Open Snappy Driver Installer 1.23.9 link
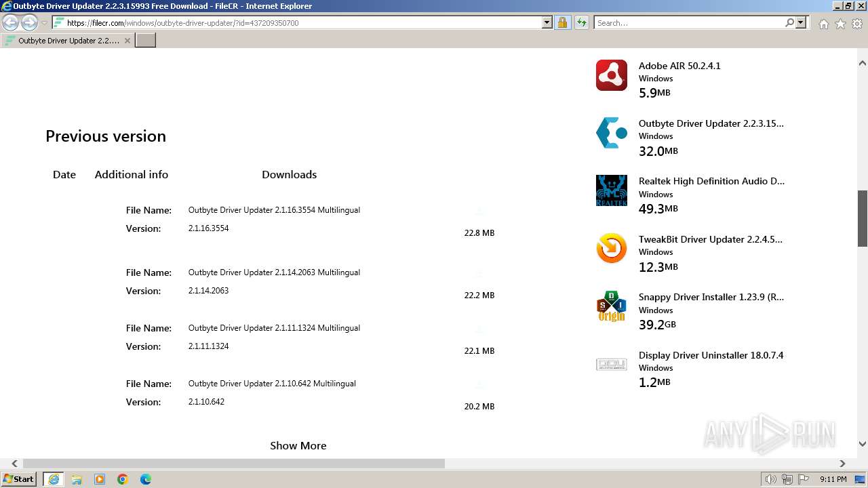The width and height of the screenshot is (868, 488). tap(711, 297)
